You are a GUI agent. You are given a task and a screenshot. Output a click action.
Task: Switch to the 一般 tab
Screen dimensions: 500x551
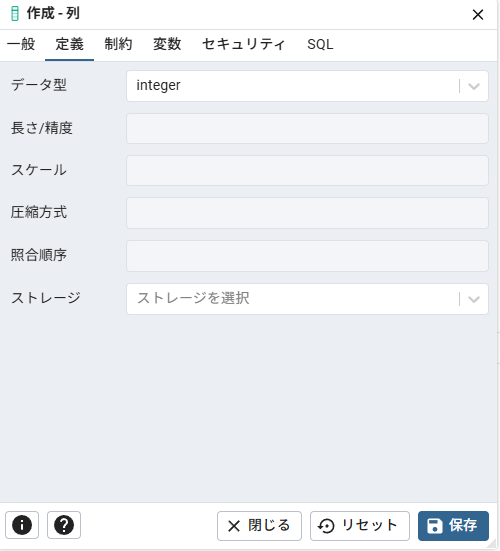pyautogui.click(x=21, y=45)
